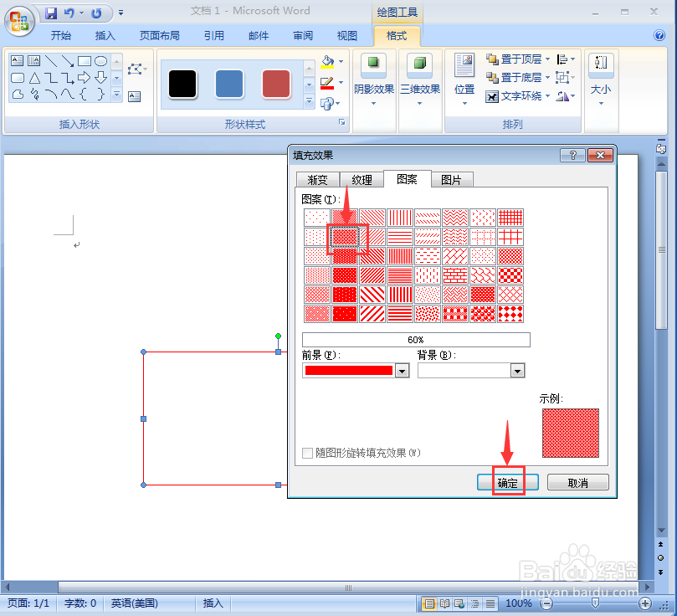Select the vertical text box shape
This screenshot has width=677, height=616.
click(33, 60)
